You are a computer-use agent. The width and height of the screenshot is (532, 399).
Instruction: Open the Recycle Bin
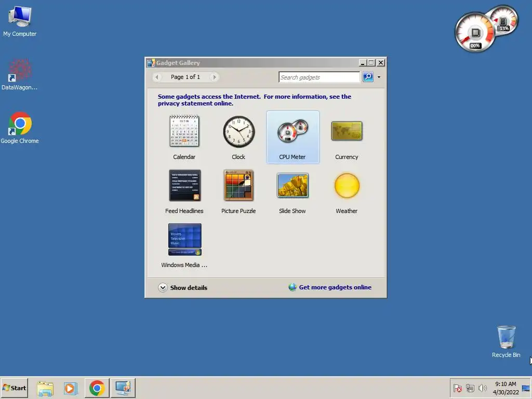[506, 341]
